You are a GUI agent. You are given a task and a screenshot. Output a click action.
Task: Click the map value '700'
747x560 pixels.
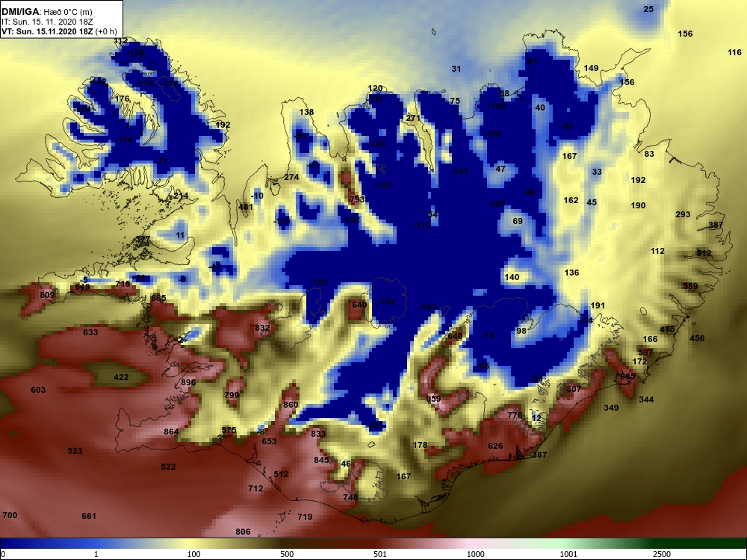pos(10,515)
